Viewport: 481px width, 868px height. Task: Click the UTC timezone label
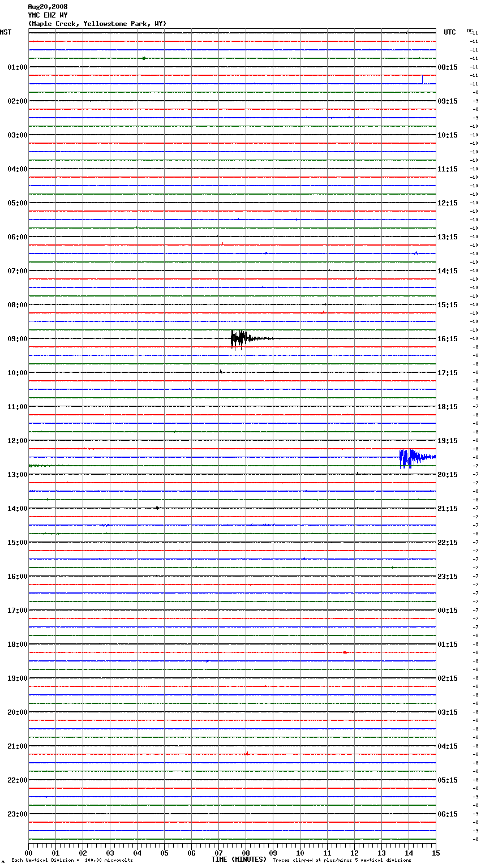click(x=450, y=32)
